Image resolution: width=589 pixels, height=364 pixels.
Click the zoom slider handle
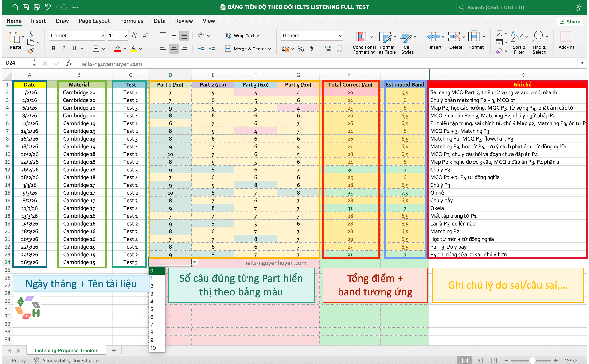point(532,360)
